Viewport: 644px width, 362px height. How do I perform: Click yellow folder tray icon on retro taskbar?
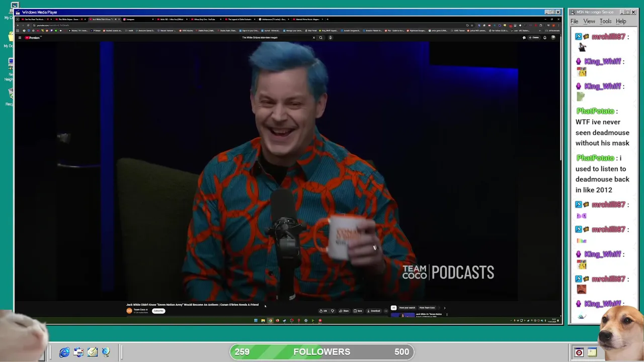[592, 352]
